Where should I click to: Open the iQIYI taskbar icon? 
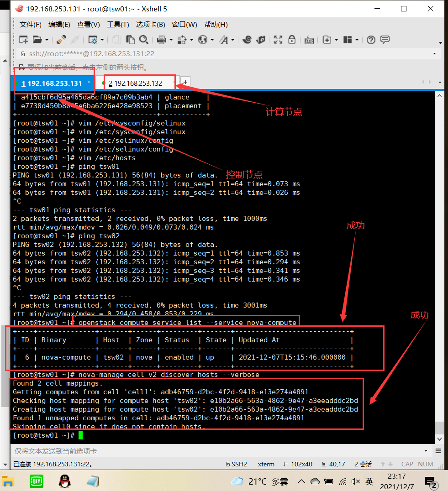pos(37,481)
